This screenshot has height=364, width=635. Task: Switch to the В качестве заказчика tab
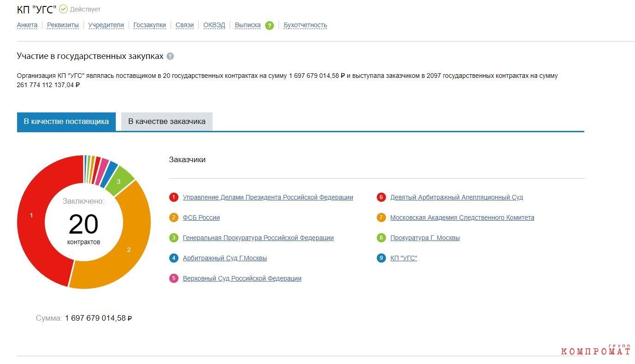[x=167, y=122]
